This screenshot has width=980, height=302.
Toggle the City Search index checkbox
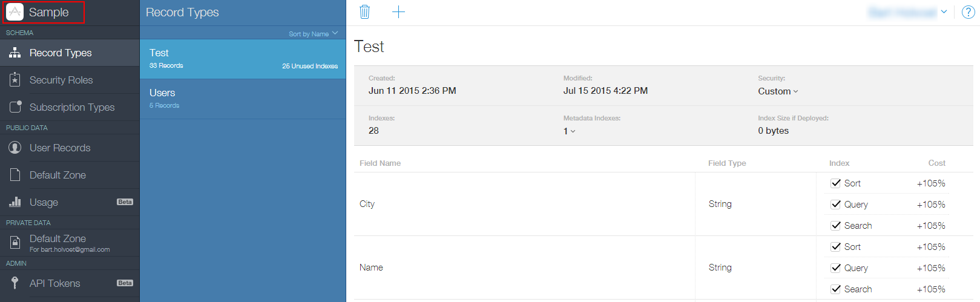[x=836, y=226]
